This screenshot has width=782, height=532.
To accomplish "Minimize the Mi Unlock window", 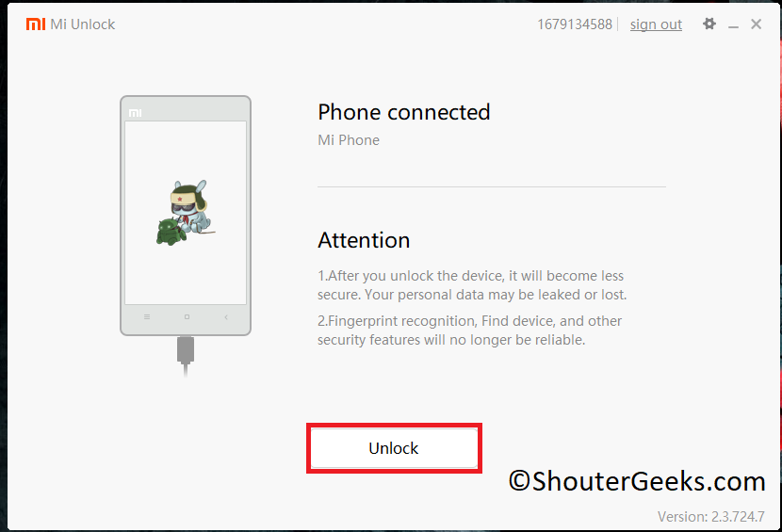I will point(733,26).
